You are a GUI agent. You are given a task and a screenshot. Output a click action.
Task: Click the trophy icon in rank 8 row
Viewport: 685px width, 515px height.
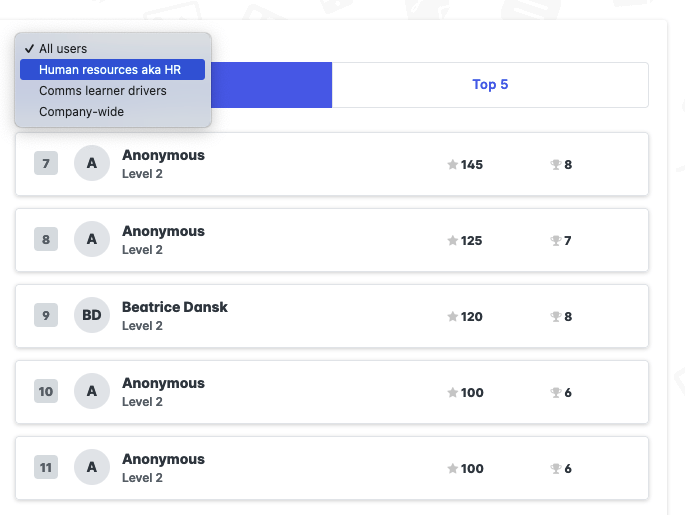tap(556, 241)
